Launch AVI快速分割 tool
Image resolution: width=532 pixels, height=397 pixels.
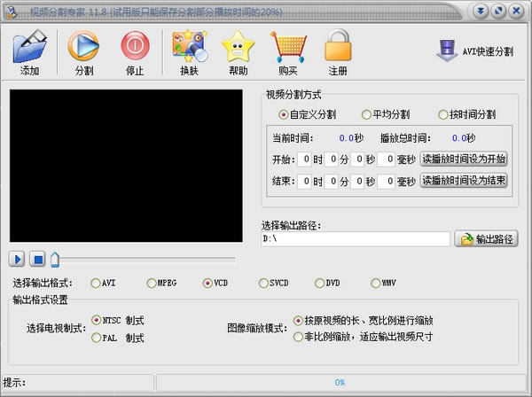[475, 51]
